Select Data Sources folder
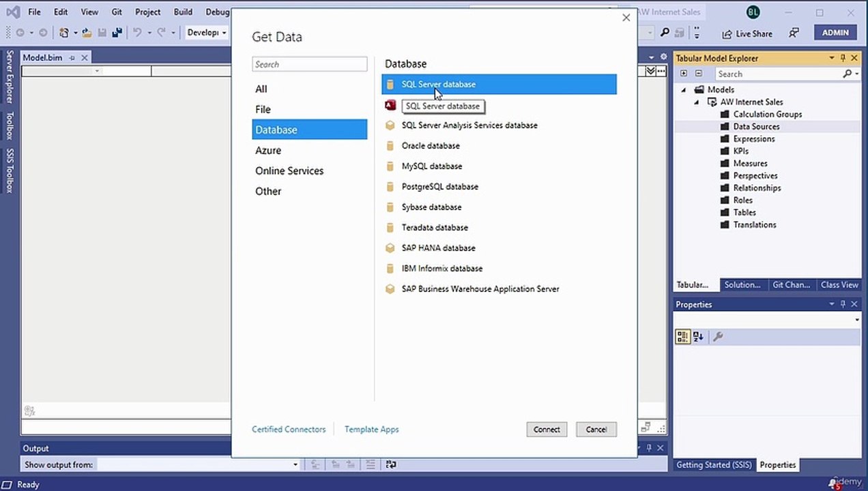Screen dimensions: 868x491 click(x=755, y=126)
